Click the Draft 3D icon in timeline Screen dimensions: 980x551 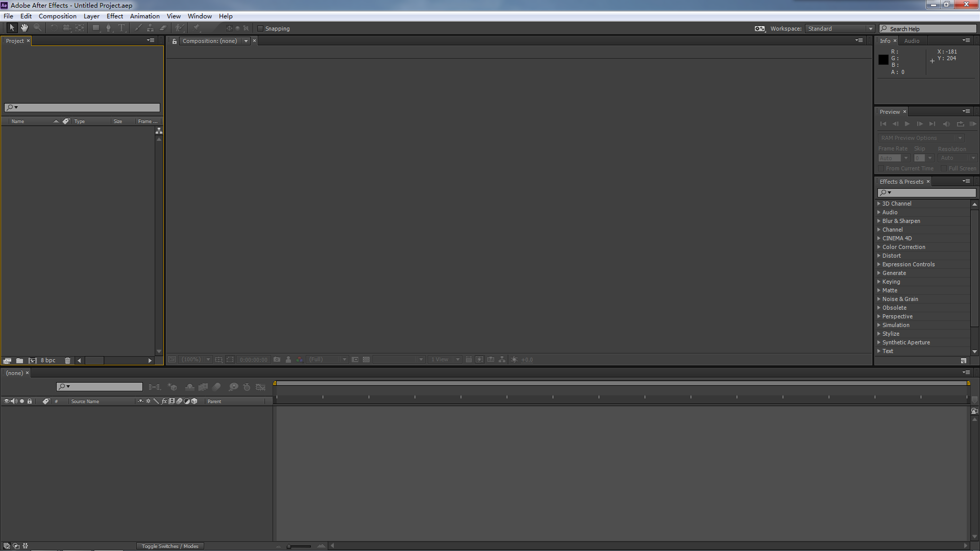pyautogui.click(x=173, y=387)
